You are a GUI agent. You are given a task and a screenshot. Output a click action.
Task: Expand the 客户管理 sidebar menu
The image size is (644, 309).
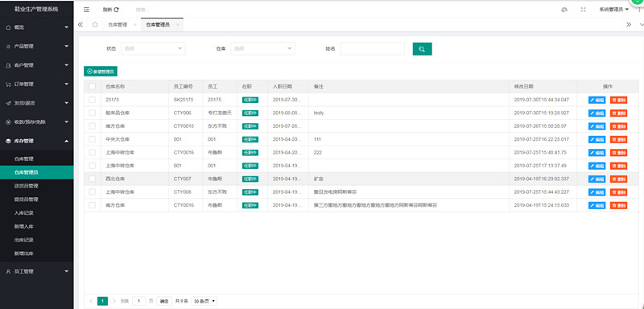pyautogui.click(x=37, y=65)
